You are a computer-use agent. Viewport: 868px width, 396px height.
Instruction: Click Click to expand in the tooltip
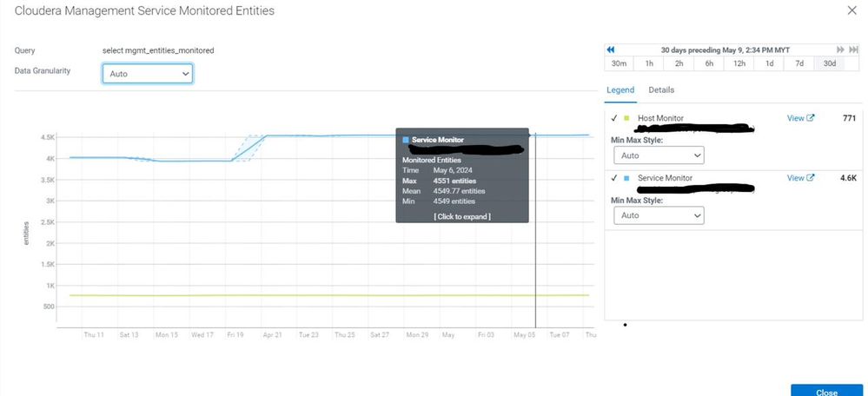[x=461, y=216]
